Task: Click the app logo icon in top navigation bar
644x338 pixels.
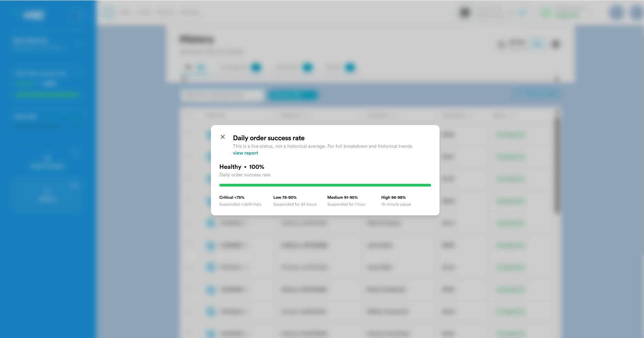Action: (x=109, y=12)
